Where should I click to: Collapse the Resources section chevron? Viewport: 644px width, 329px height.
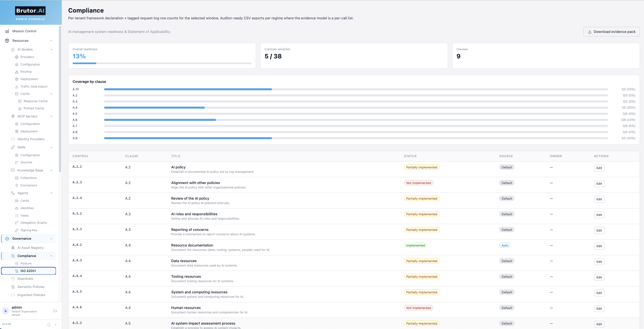click(51, 41)
